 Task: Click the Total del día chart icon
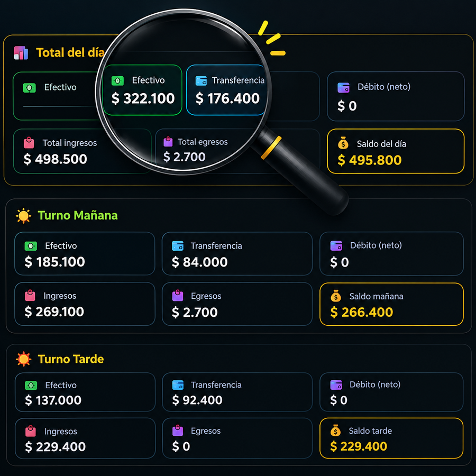[x=21, y=53]
